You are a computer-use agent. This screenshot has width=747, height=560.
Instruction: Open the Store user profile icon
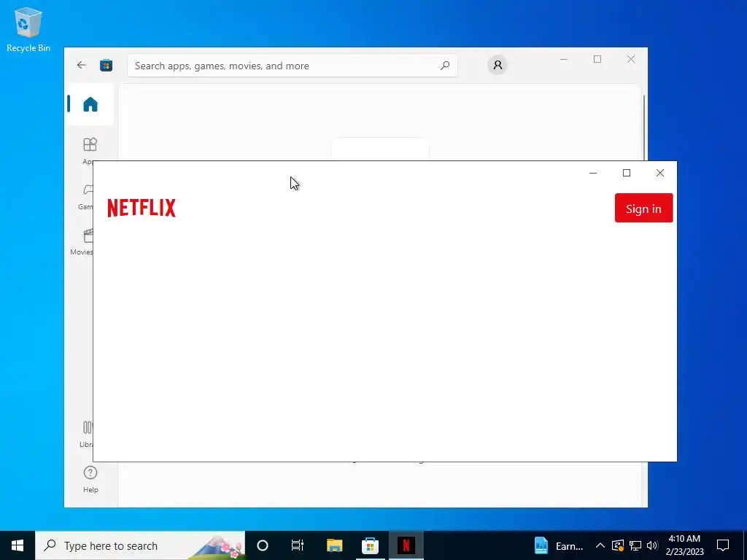[498, 65]
